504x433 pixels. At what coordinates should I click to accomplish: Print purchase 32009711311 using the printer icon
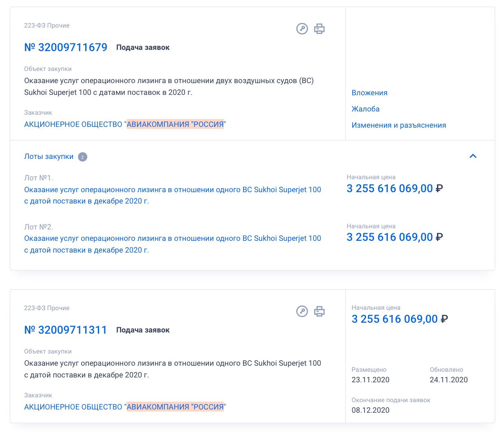pos(320,311)
